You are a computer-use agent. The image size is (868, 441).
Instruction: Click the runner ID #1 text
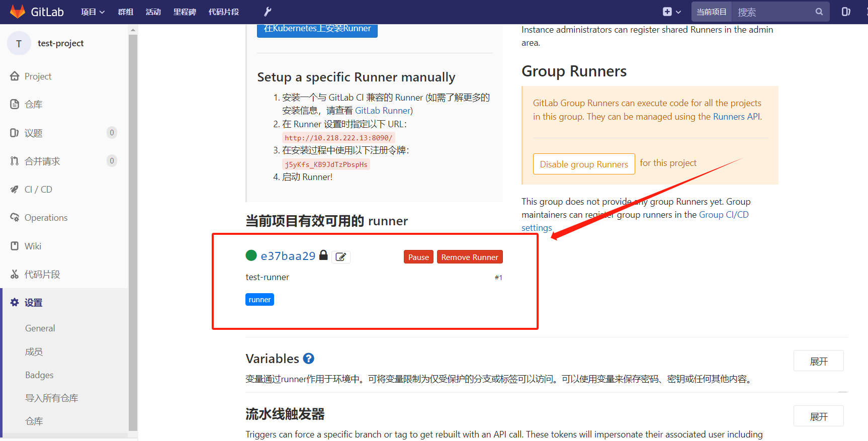click(498, 278)
